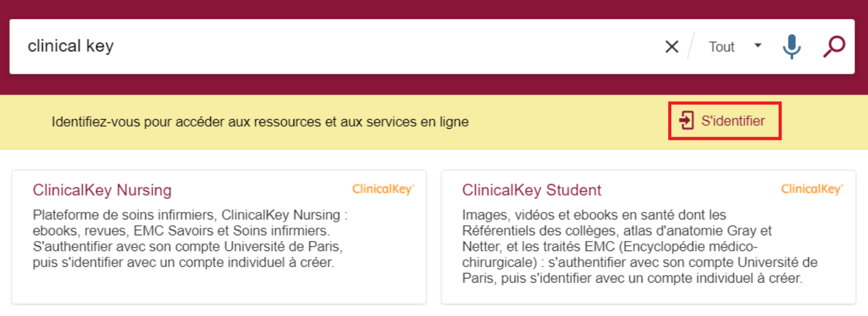This screenshot has width=868, height=316.
Task: Click the sign-in arrow icon beside S'identifier
Action: pyautogui.click(x=686, y=121)
